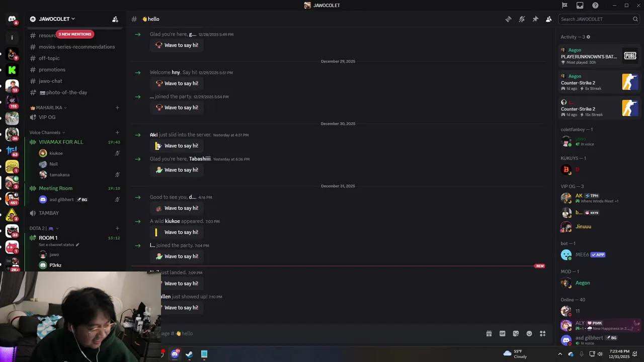Click inside Search JAWOCOLET field

coord(599,19)
